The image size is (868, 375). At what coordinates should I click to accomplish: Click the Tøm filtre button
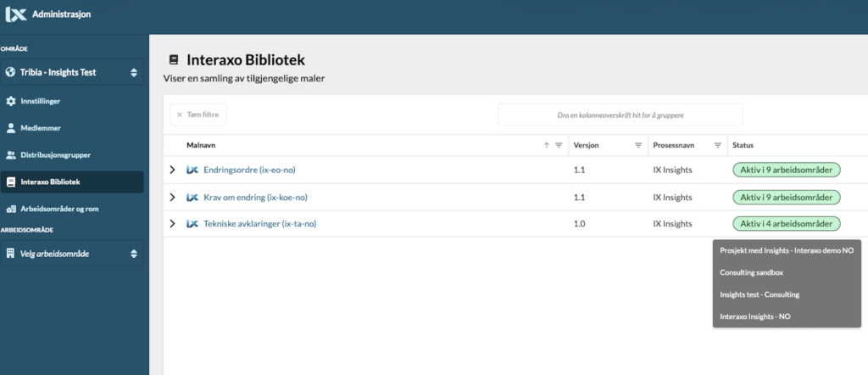point(198,115)
